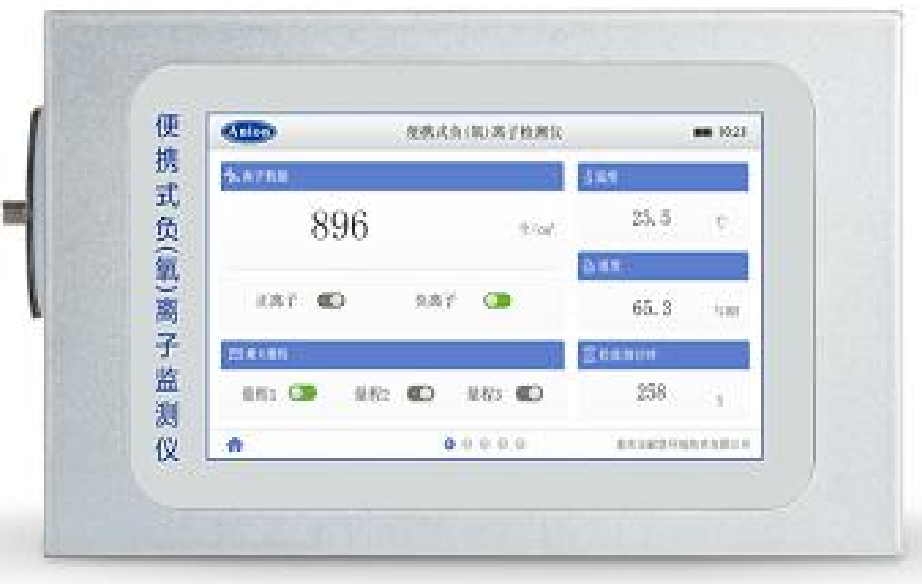Viewport: 922px width, 584px height.
Task: Enable the 量程2 range toggle
Action: tap(419, 391)
